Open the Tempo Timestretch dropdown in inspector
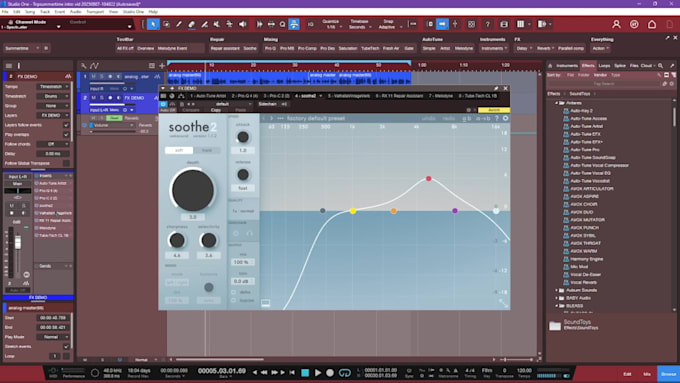The height and width of the screenshot is (383, 680). [x=53, y=86]
